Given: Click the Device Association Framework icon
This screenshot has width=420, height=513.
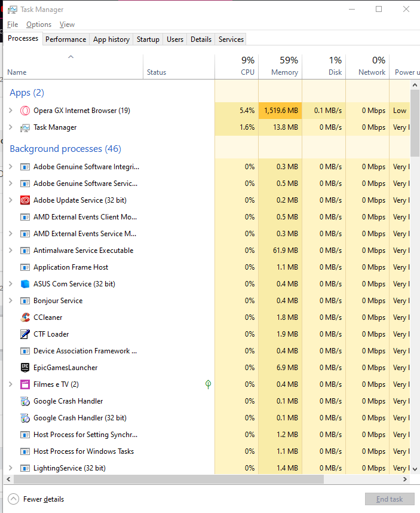Looking at the screenshot, I should click(25, 351).
